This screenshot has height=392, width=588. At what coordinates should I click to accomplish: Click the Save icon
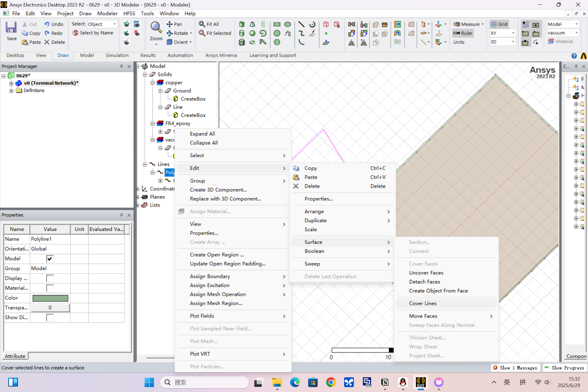tap(11, 27)
